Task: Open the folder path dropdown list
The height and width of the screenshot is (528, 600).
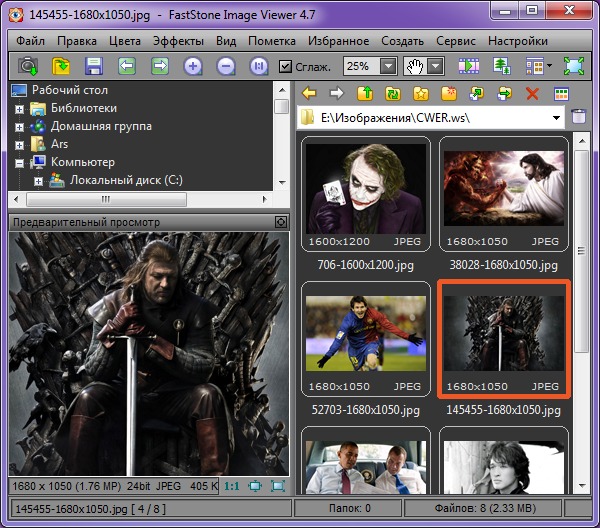Action: tap(556, 118)
